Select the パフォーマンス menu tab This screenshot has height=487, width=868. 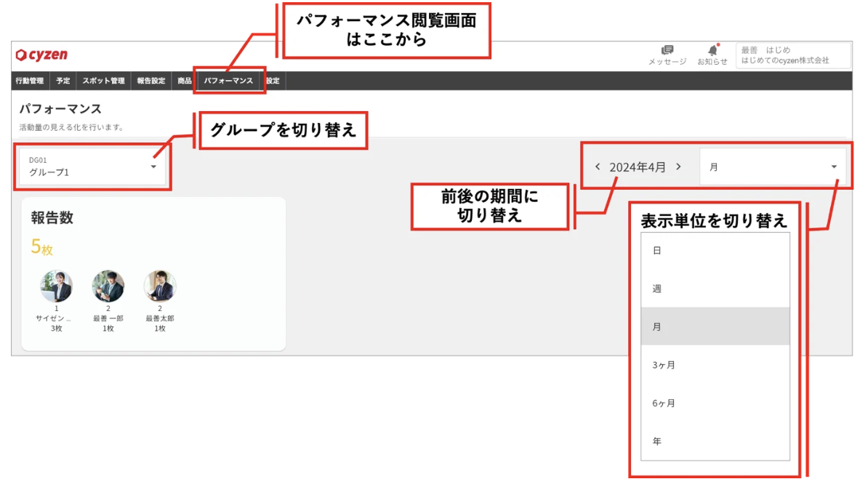pos(228,81)
